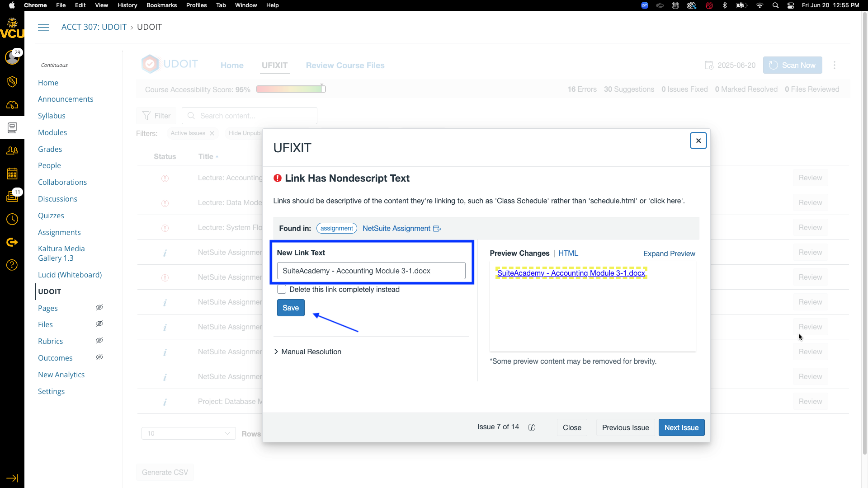Click the VCU logo in global nav

(12, 28)
